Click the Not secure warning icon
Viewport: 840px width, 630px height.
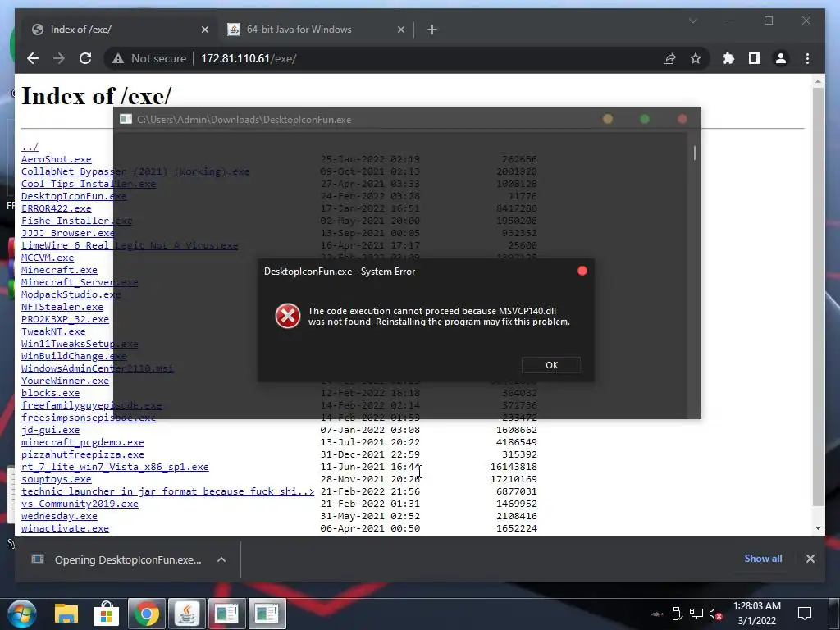118,59
